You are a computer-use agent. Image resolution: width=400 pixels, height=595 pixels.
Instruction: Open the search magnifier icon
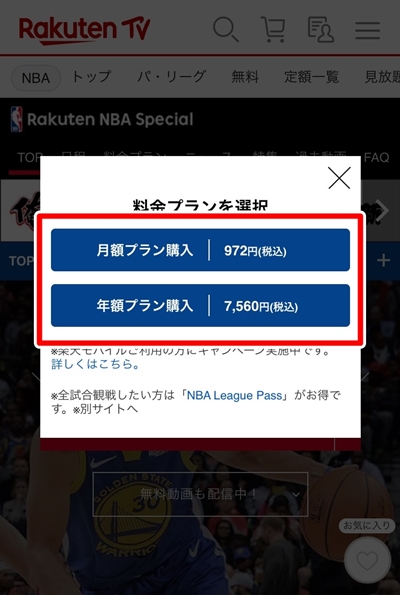tap(226, 29)
